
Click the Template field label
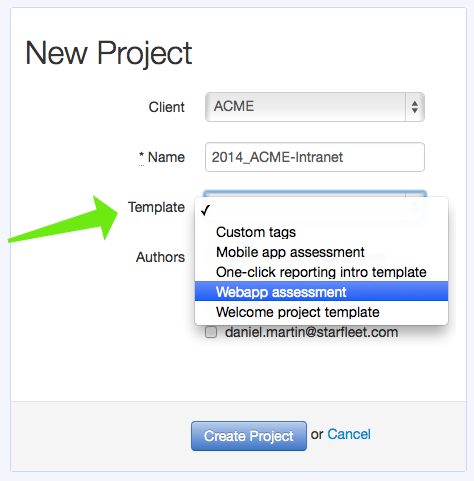point(156,207)
